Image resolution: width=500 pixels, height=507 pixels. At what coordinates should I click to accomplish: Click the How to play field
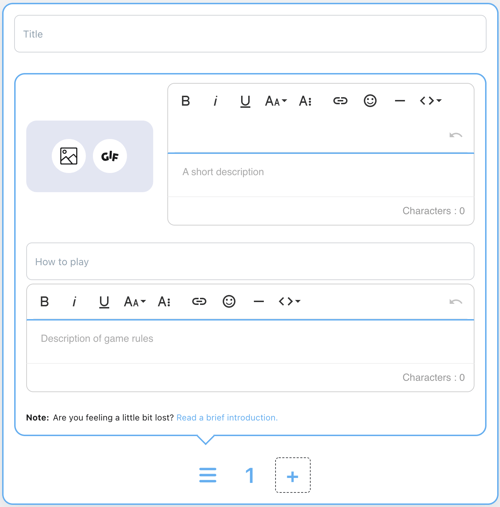(250, 261)
